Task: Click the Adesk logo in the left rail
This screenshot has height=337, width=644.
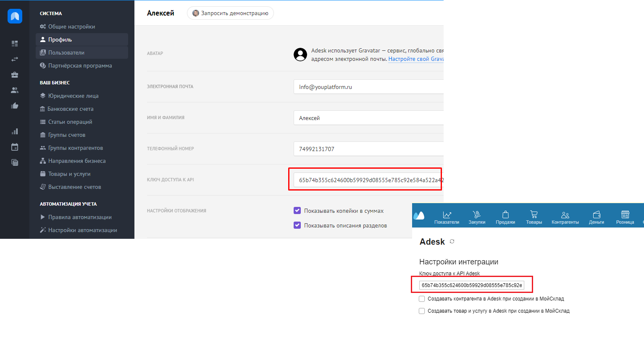Action: click(x=15, y=16)
